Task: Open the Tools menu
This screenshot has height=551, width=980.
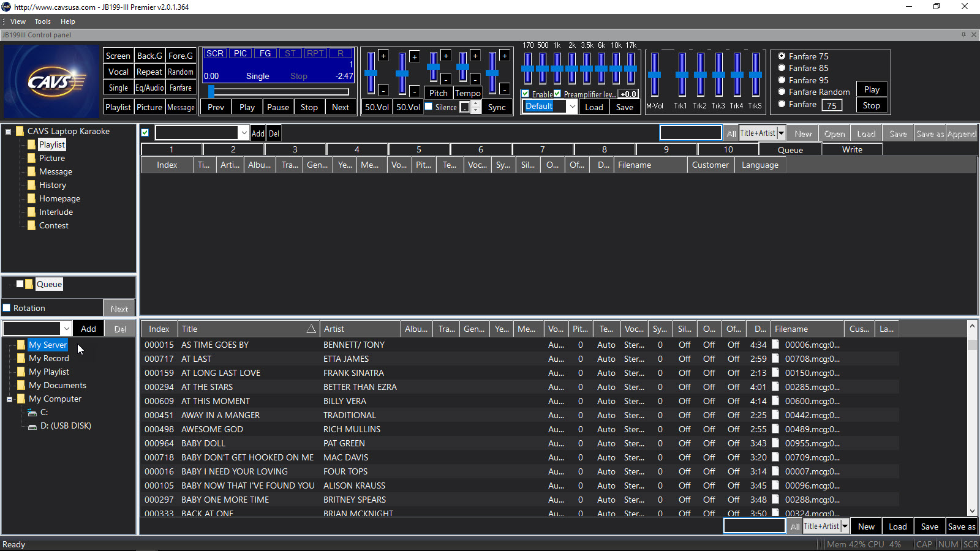Action: pos(43,21)
